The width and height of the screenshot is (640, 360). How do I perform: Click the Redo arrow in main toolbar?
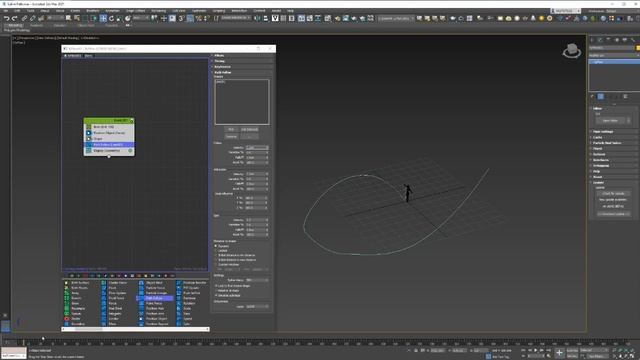[x=15, y=18]
